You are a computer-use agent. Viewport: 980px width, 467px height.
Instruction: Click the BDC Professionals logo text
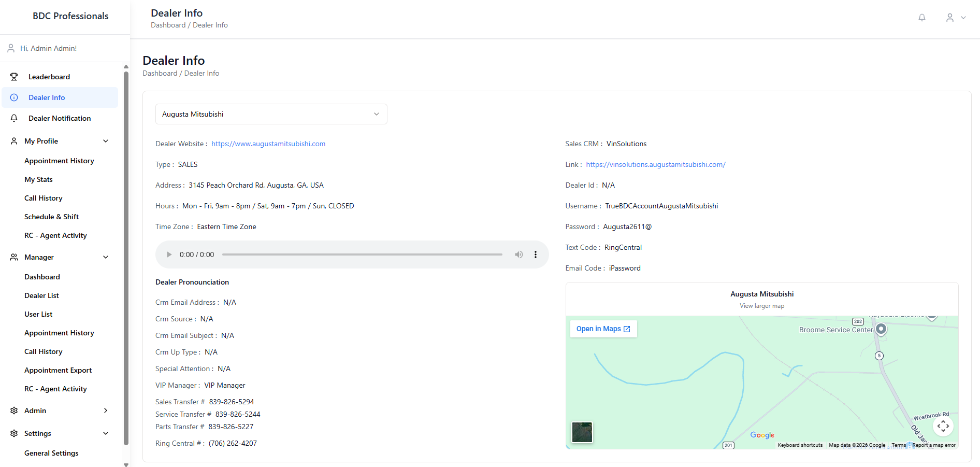(70, 16)
